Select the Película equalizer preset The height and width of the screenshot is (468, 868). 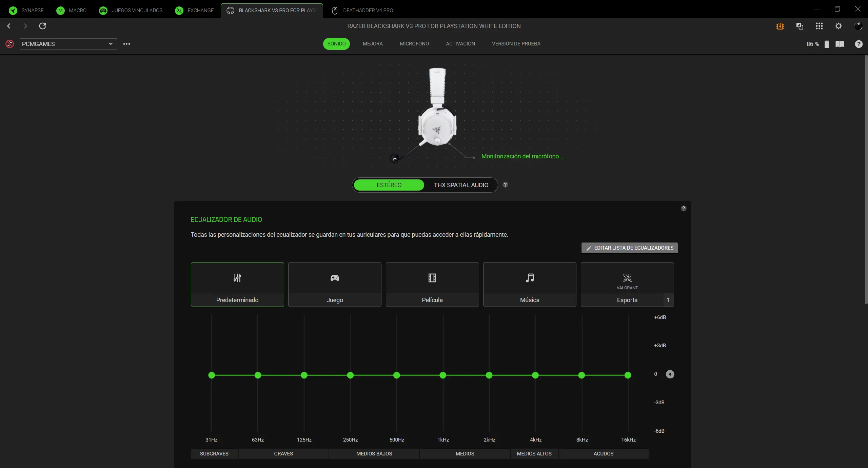pos(432,285)
